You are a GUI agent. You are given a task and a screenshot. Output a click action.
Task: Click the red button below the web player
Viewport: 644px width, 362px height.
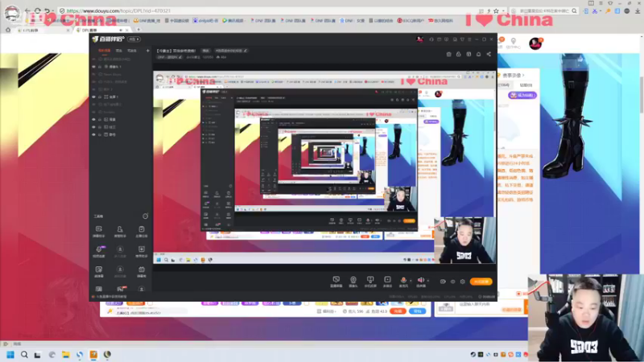398,311
